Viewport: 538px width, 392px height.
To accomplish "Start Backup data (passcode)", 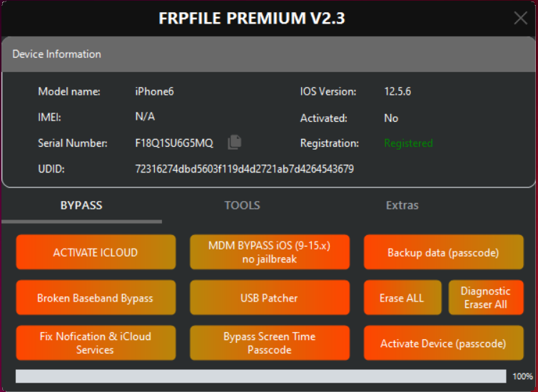I will coord(443,252).
